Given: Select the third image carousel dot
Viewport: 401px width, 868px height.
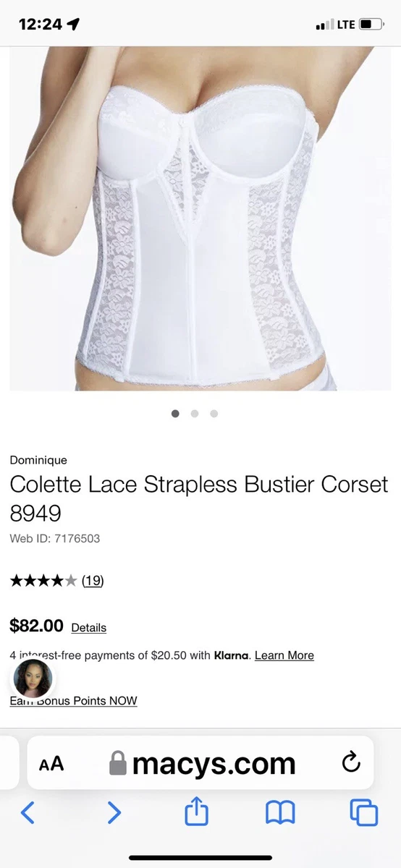Looking at the screenshot, I should [x=214, y=414].
